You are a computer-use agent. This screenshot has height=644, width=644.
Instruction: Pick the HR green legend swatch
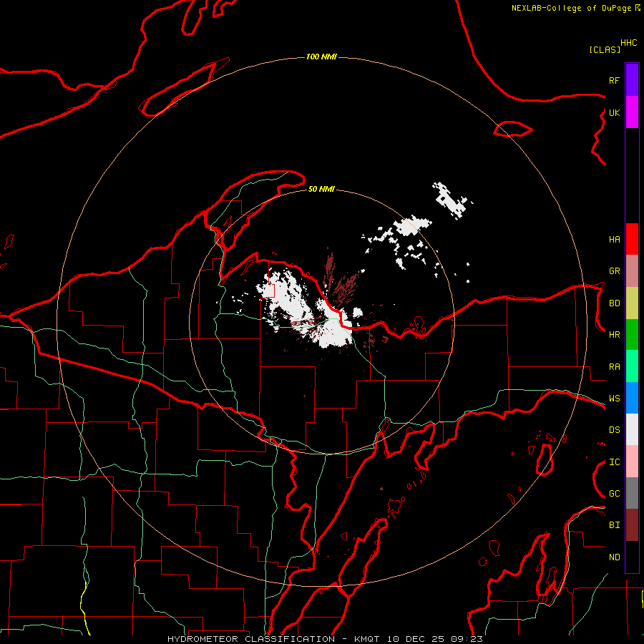[632, 335]
